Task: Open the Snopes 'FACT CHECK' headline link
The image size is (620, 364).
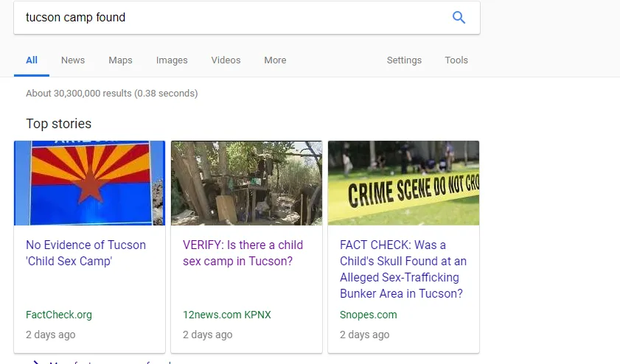Action: tap(403, 269)
